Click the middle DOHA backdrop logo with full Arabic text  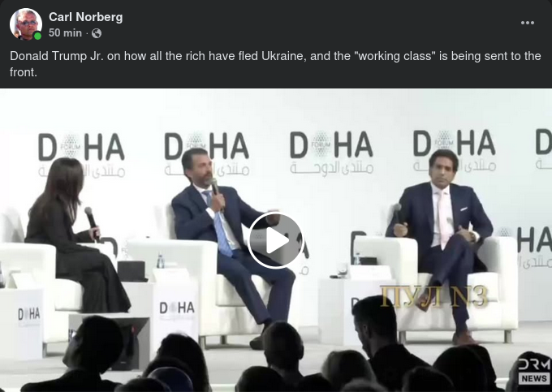[x=331, y=152]
